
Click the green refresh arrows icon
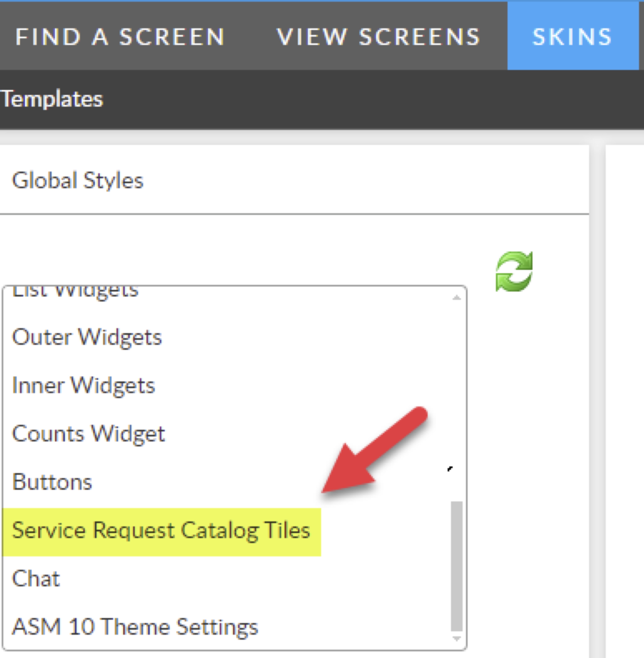point(514,271)
